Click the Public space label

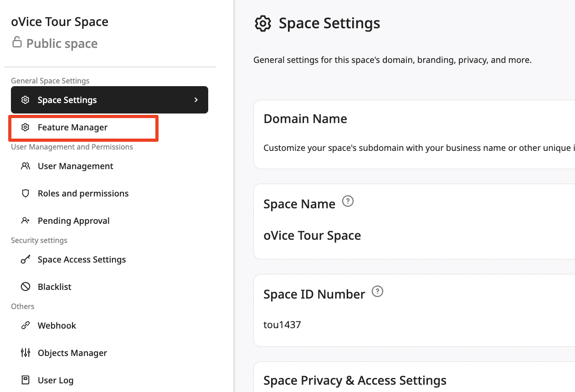[x=62, y=43]
